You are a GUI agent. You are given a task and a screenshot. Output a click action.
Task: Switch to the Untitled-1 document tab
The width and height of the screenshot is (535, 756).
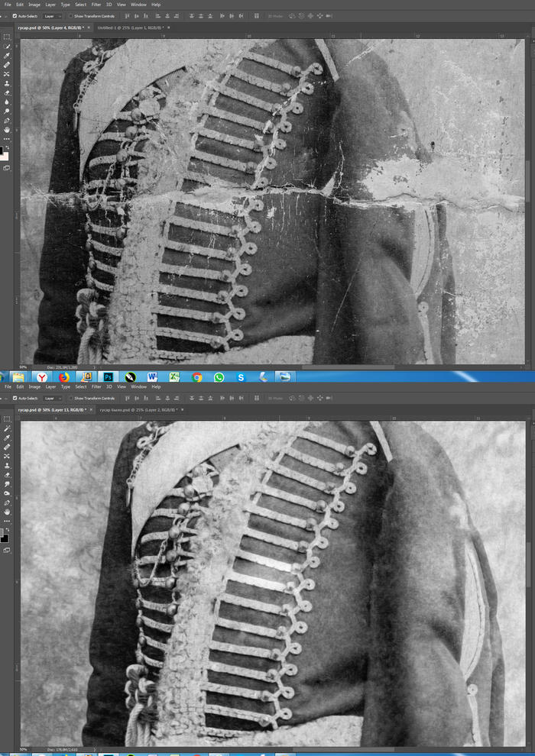[x=125, y=27]
